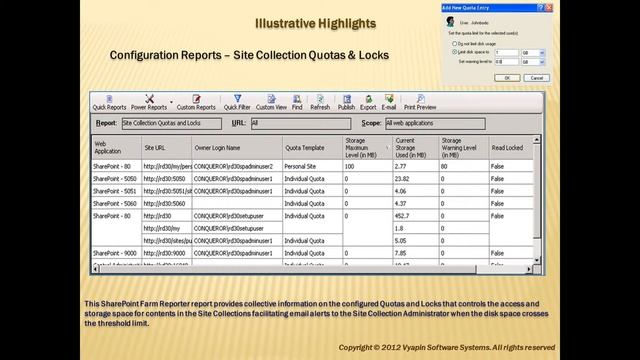The width and height of the screenshot is (640, 360).
Task: Sort by the Read Locked column header
Action: click(511, 148)
